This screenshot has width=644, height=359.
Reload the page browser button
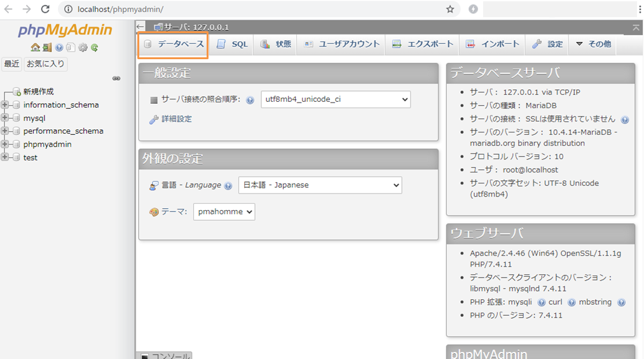(45, 9)
